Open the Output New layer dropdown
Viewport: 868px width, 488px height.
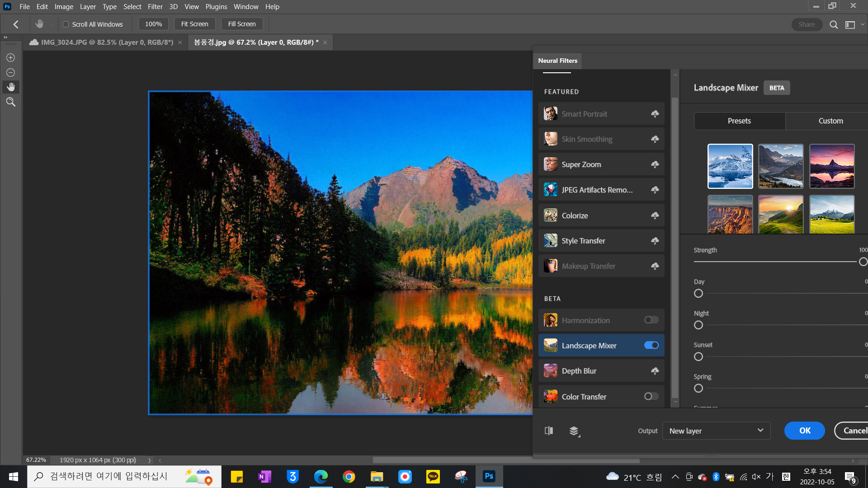716,431
